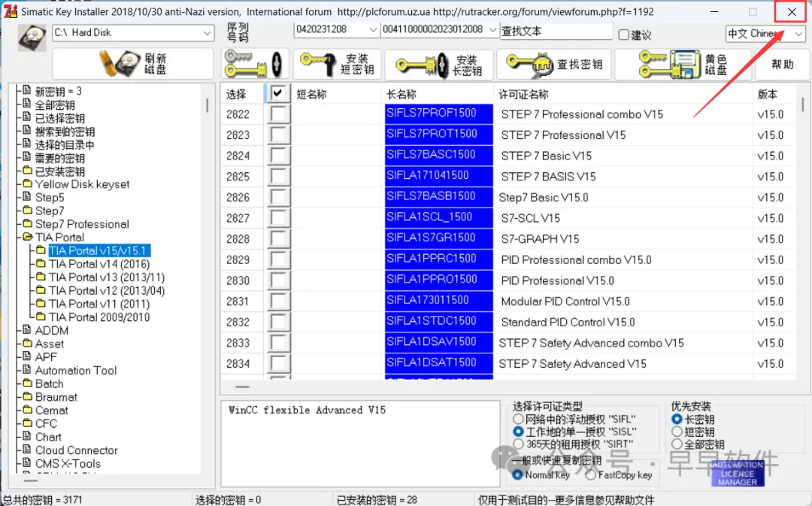Image resolution: width=812 pixels, height=506 pixels.
Task: Select TIA Portal v11 (2011) folder
Action: coord(99,304)
